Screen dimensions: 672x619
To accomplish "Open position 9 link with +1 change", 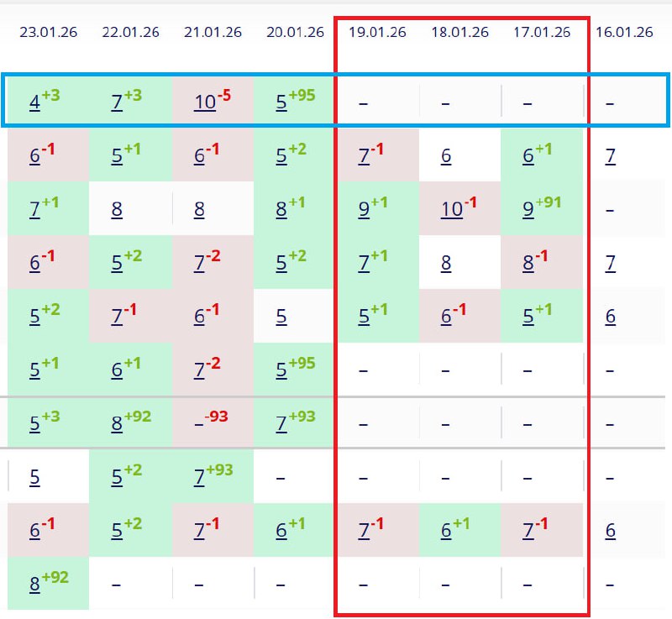I will (364, 210).
